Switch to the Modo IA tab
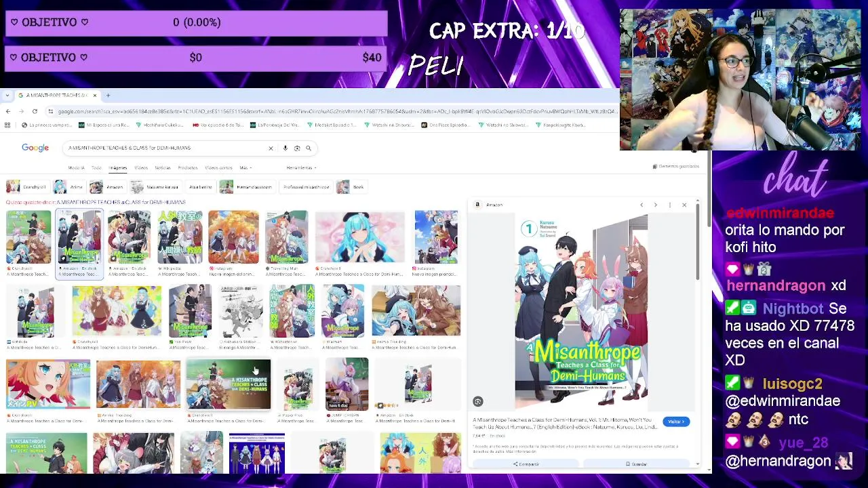 point(76,167)
